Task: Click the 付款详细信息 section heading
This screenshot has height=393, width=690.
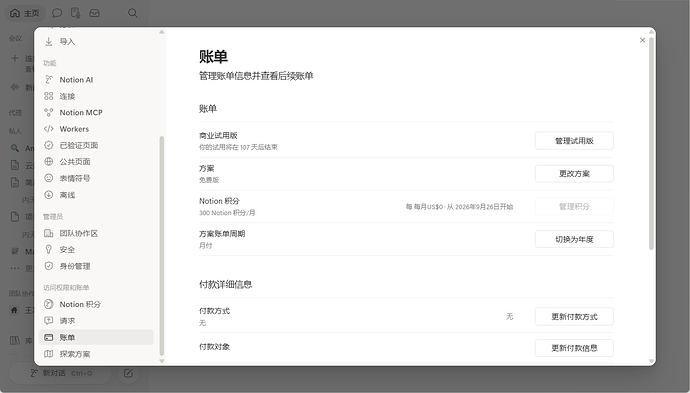Action: click(225, 284)
